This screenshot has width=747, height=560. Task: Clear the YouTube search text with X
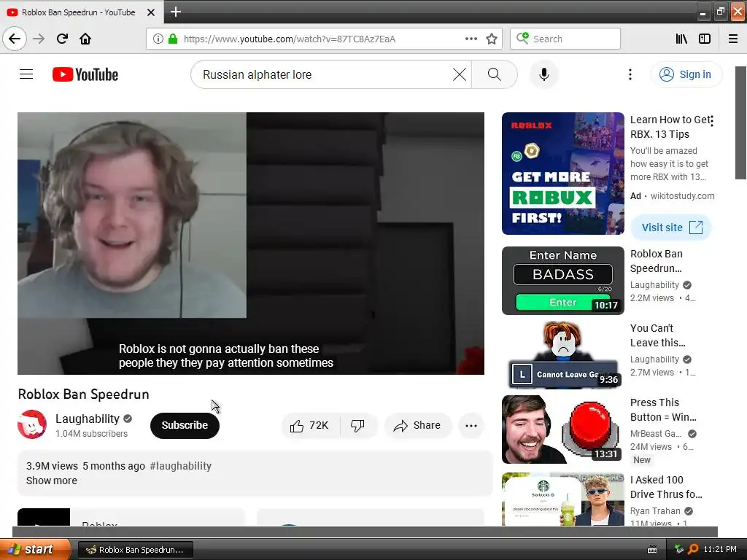click(x=460, y=74)
